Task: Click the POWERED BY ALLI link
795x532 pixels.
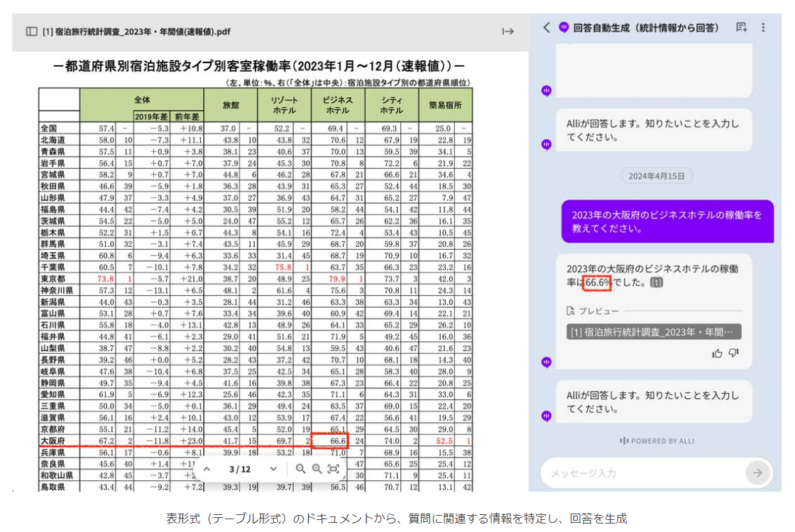Action: pyautogui.click(x=652, y=440)
